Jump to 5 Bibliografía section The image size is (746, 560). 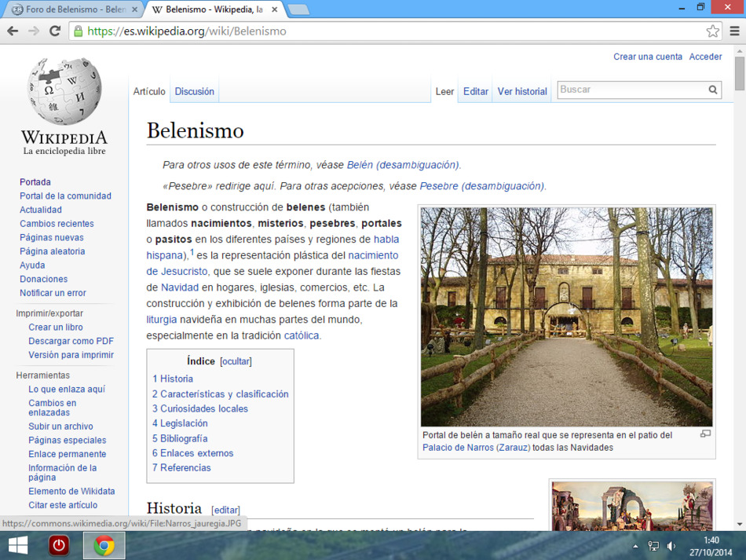180,438
